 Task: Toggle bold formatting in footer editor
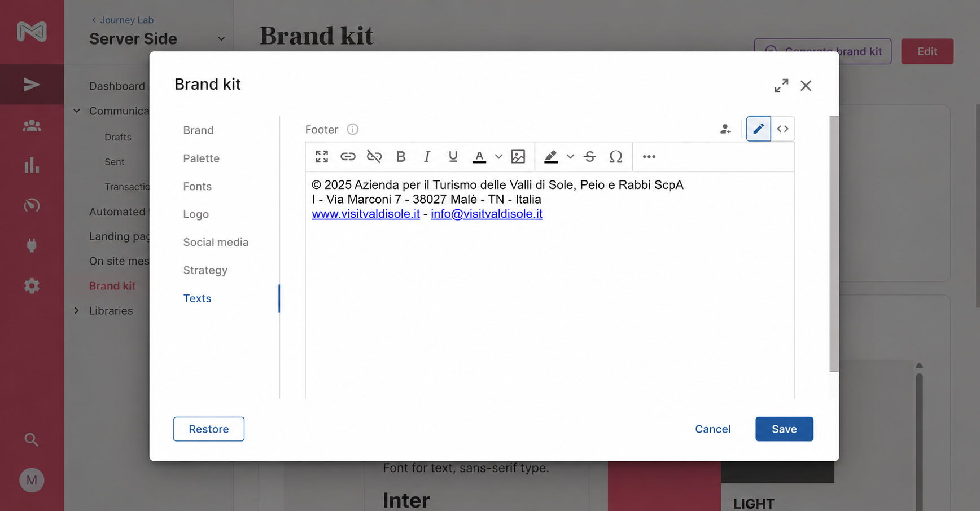pyautogui.click(x=401, y=157)
